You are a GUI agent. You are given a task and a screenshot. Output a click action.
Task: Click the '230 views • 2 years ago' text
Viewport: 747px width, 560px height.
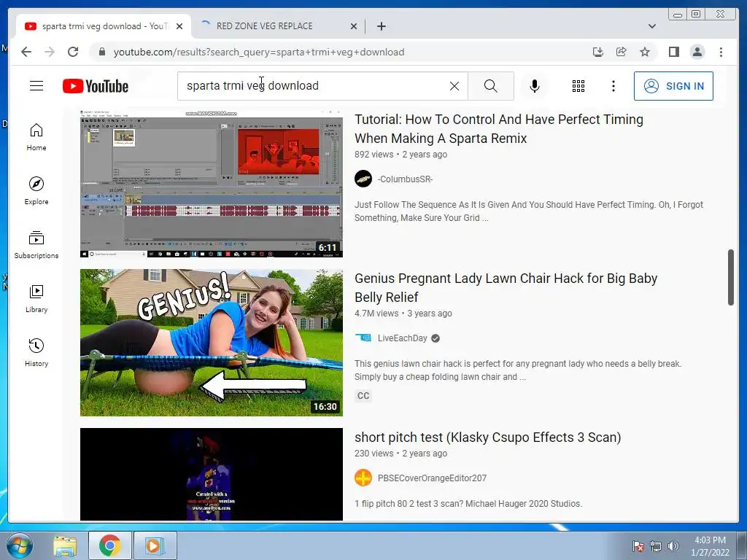click(x=401, y=454)
